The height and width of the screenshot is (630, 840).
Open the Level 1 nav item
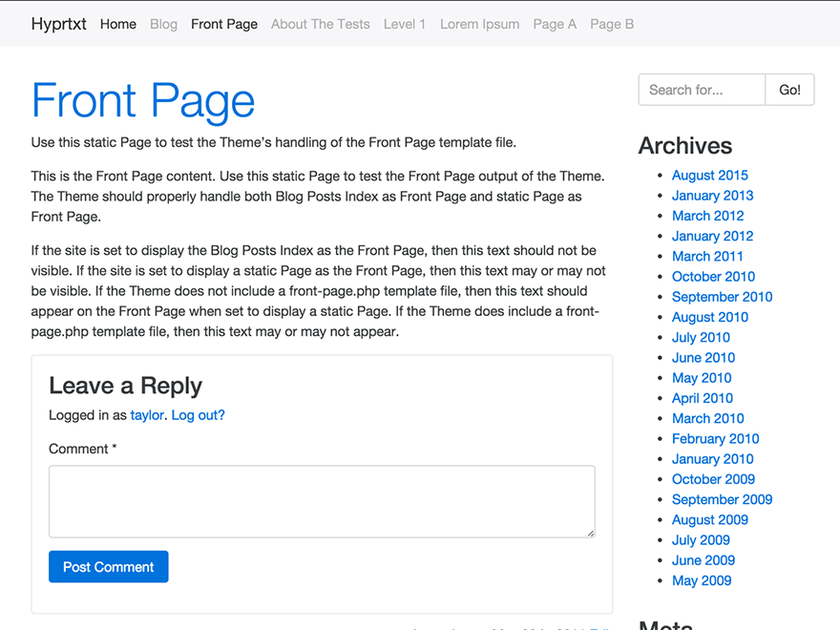(405, 24)
